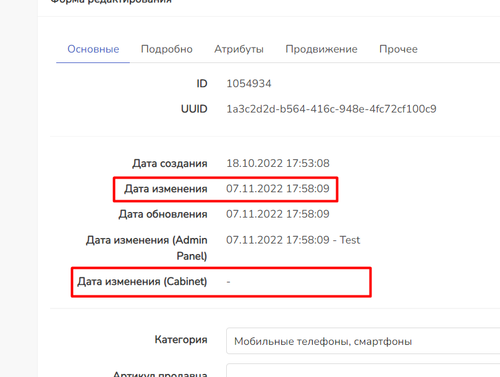Open the Продвижение tab
500x377 pixels.
(321, 49)
